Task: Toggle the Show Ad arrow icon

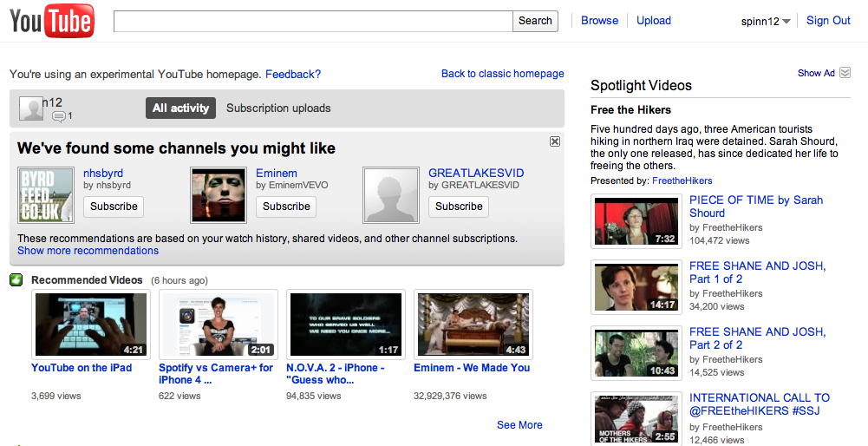Action: click(845, 73)
